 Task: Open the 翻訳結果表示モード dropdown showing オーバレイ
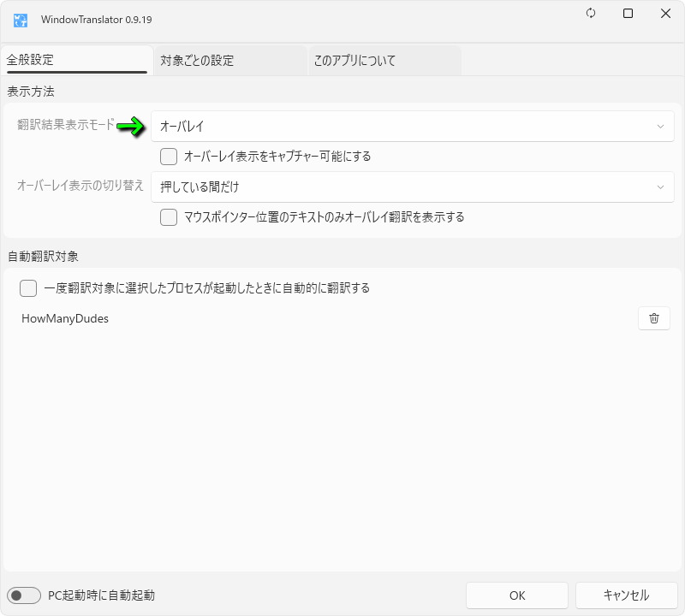[x=411, y=127]
